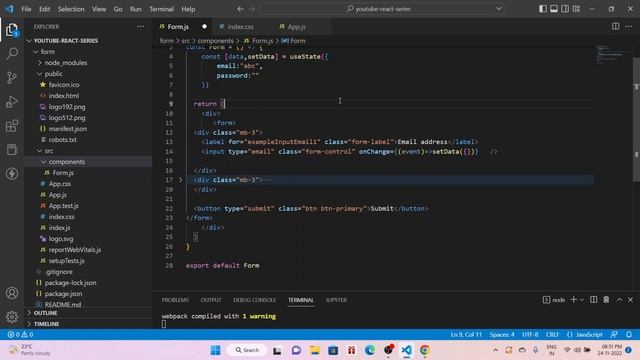640x360 pixels.
Task: Open the Source Control view
Action: point(12,78)
